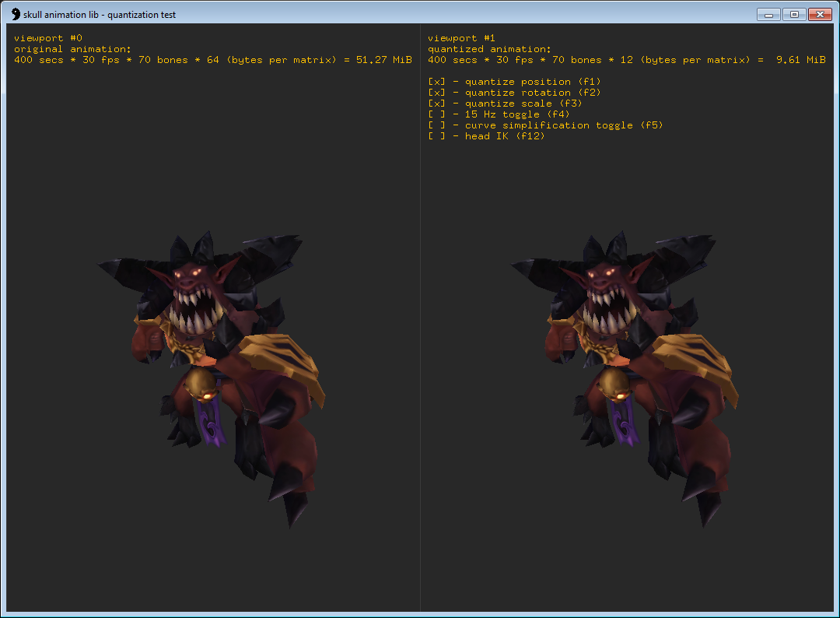
Task: Click the 'quantized animation:' text
Action: tap(489, 49)
